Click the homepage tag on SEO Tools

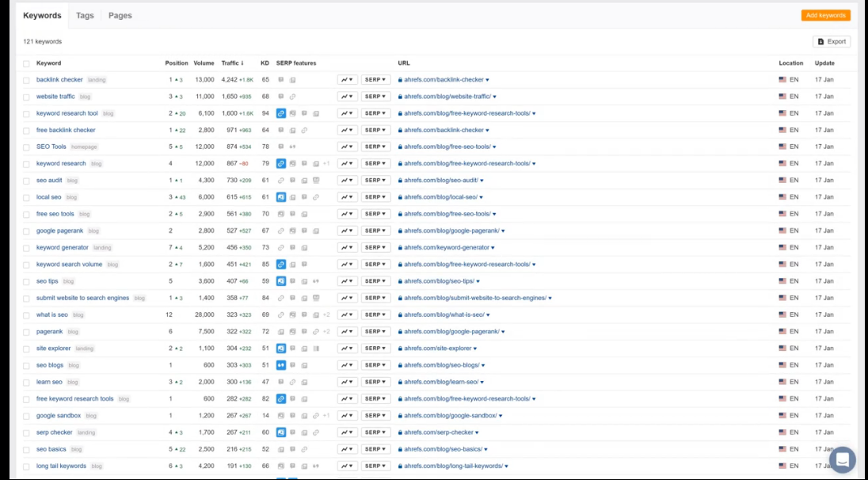pyautogui.click(x=84, y=147)
